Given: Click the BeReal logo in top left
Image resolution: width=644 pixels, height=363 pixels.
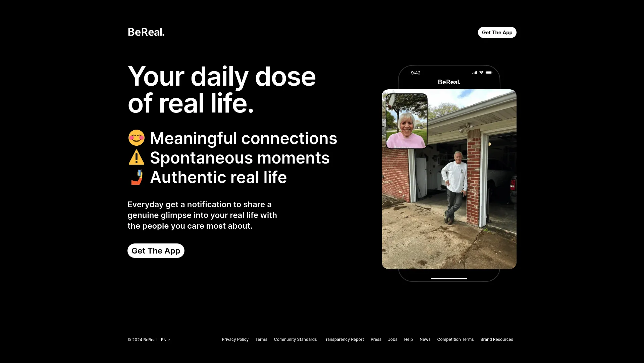Looking at the screenshot, I should (x=146, y=32).
